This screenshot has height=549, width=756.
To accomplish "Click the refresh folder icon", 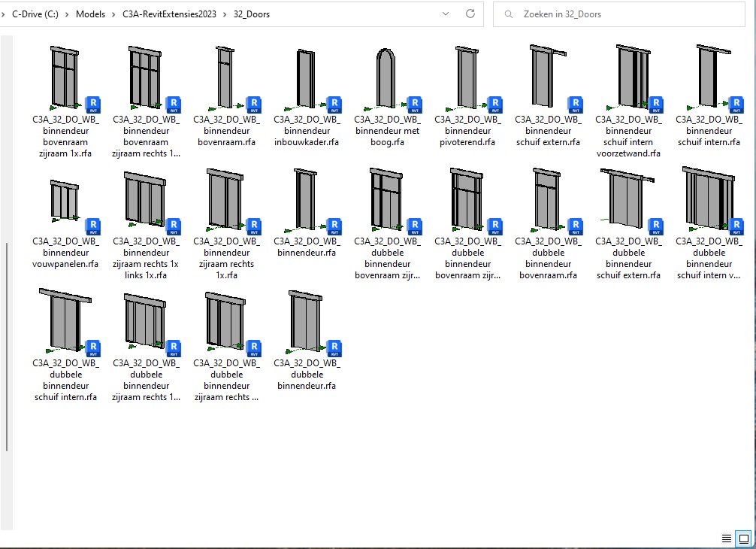I will tap(470, 14).
